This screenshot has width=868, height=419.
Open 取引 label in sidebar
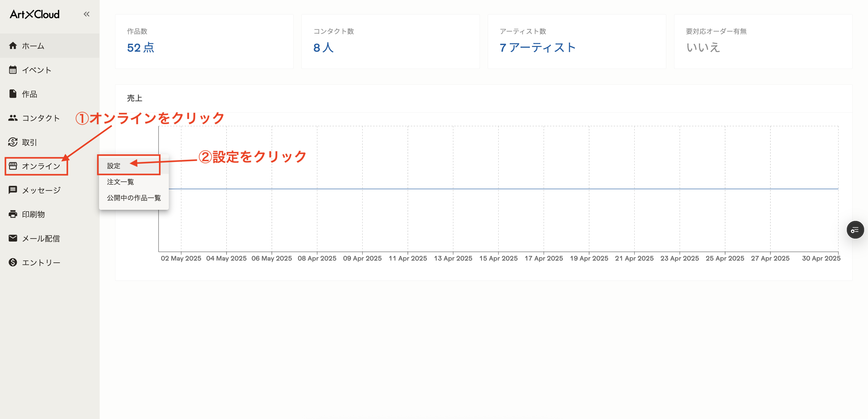[30, 142]
